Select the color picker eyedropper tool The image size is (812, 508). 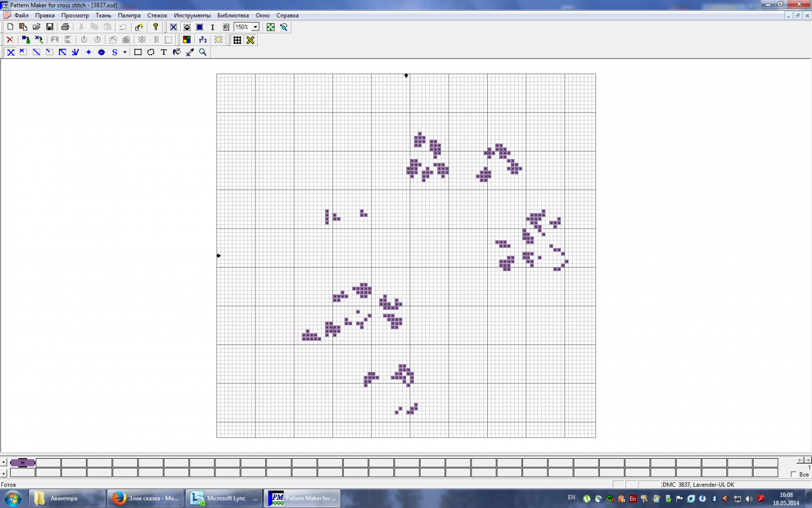pyautogui.click(x=190, y=53)
